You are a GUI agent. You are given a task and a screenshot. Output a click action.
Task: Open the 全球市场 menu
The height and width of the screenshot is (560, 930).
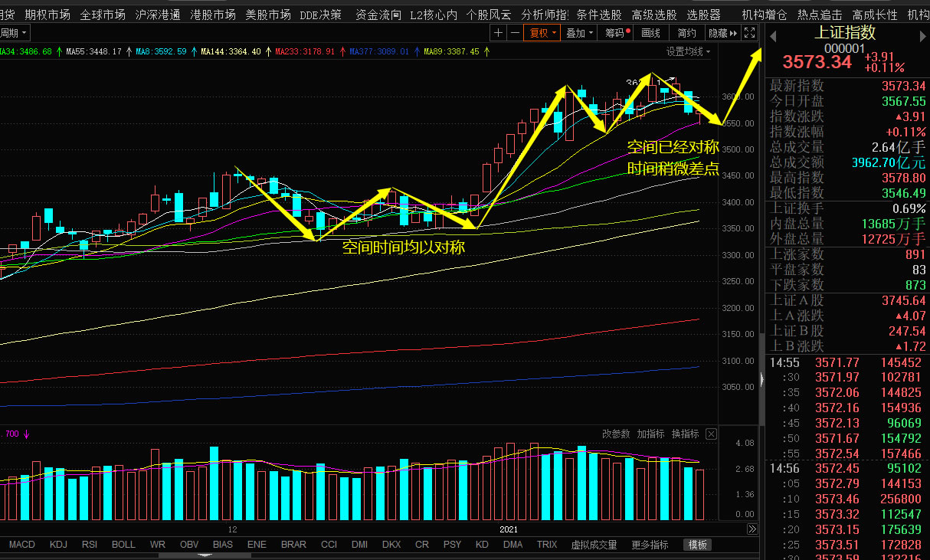point(103,15)
